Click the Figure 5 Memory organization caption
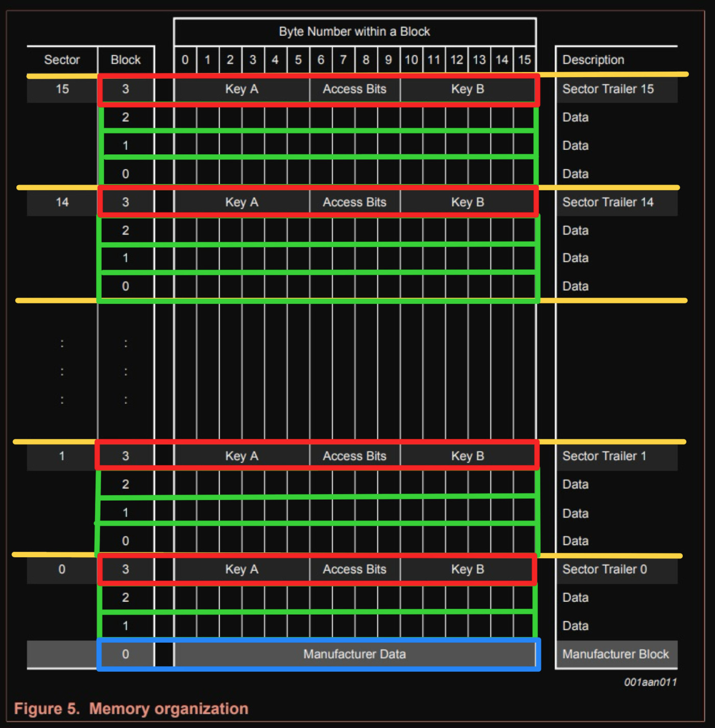Image resolution: width=715 pixels, height=728 pixels. click(131, 709)
